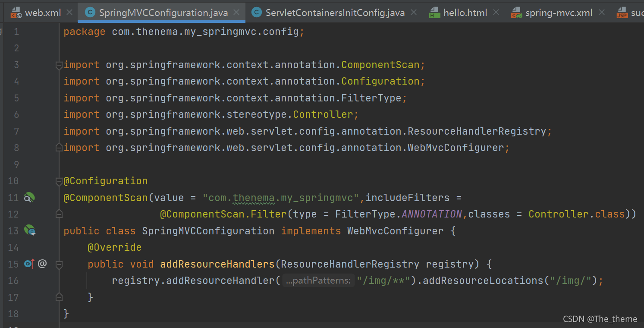Click ComponentScan in the line 3 import
The image size is (644, 328).
point(380,65)
